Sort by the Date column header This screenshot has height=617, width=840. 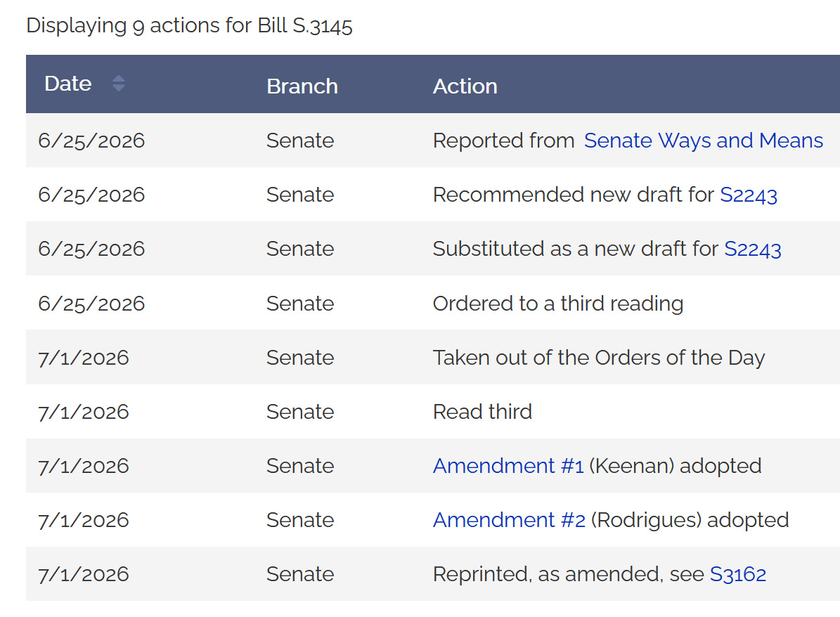point(68,84)
